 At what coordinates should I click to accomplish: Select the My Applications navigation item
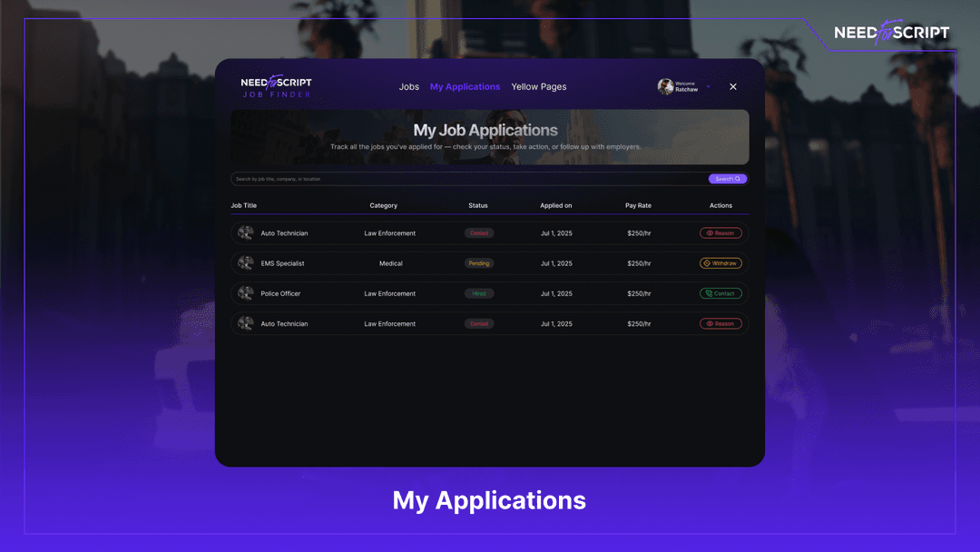465,86
